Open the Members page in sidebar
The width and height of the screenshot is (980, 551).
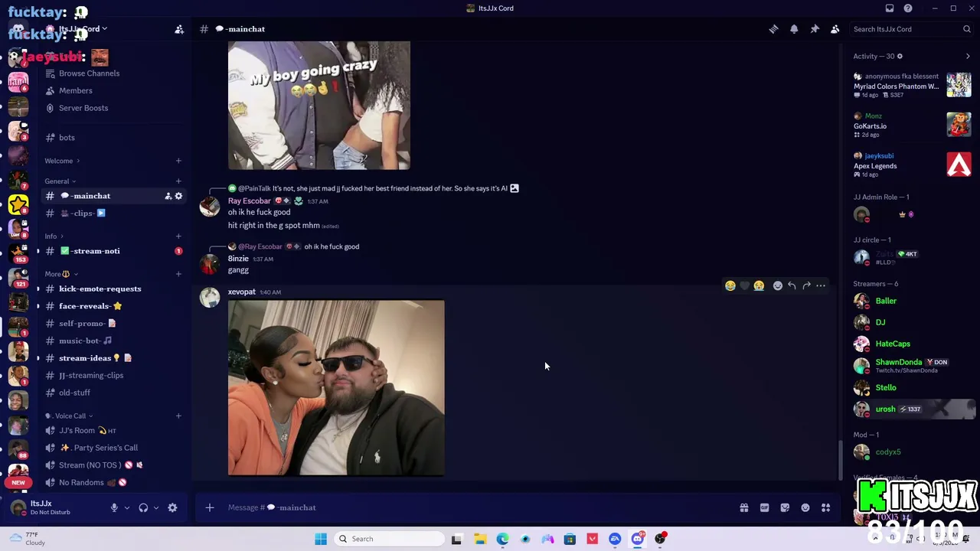pyautogui.click(x=76, y=90)
